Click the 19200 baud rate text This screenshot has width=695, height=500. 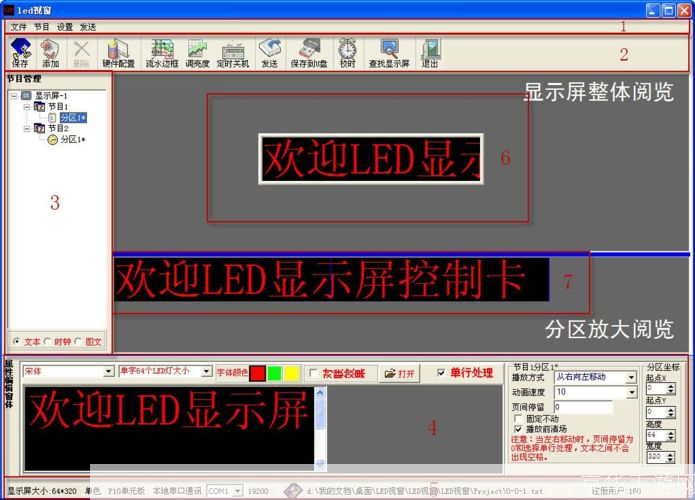pyautogui.click(x=258, y=491)
